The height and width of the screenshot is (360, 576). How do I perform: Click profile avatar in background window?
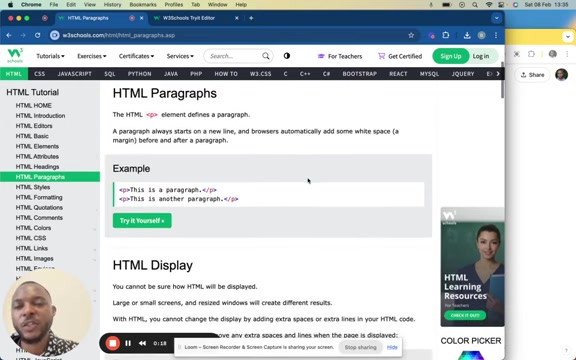[x=561, y=75]
